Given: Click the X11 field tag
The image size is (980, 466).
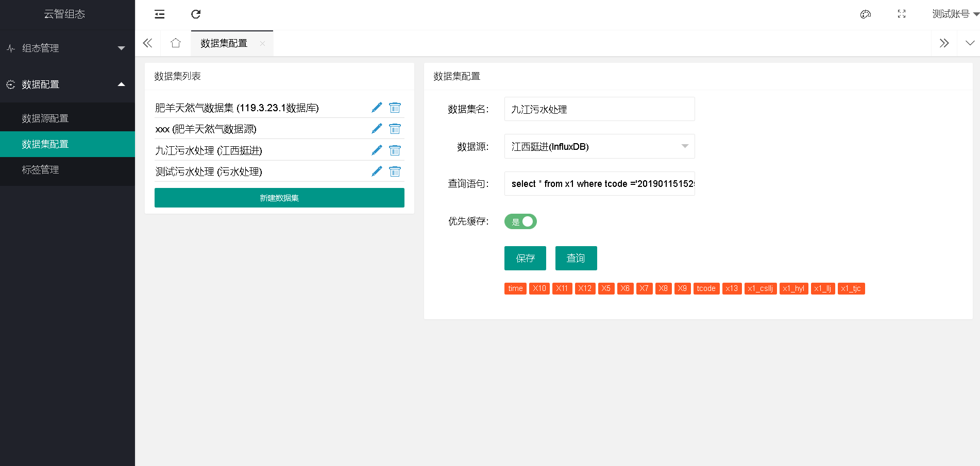Looking at the screenshot, I should [562, 288].
